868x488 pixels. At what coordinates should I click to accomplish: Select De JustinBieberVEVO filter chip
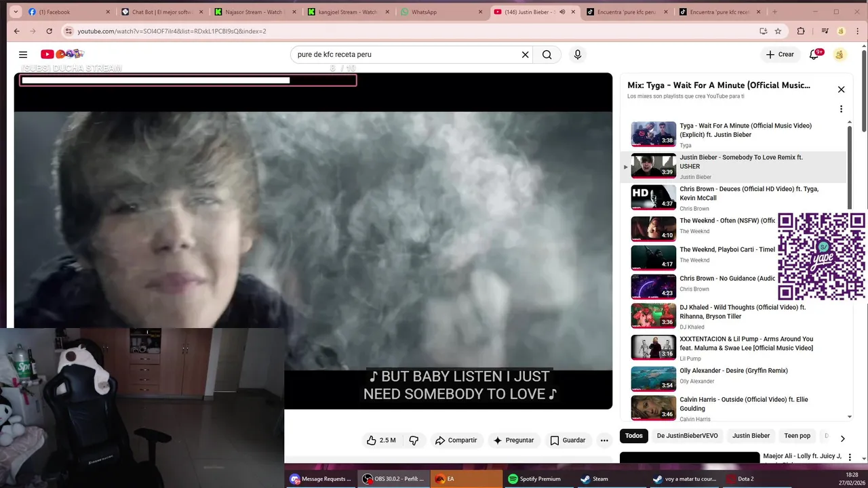pos(687,436)
